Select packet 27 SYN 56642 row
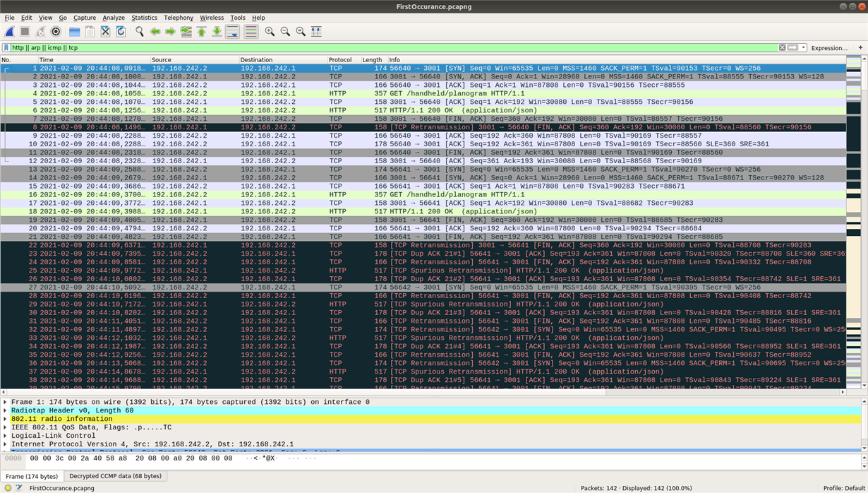 pos(422,287)
